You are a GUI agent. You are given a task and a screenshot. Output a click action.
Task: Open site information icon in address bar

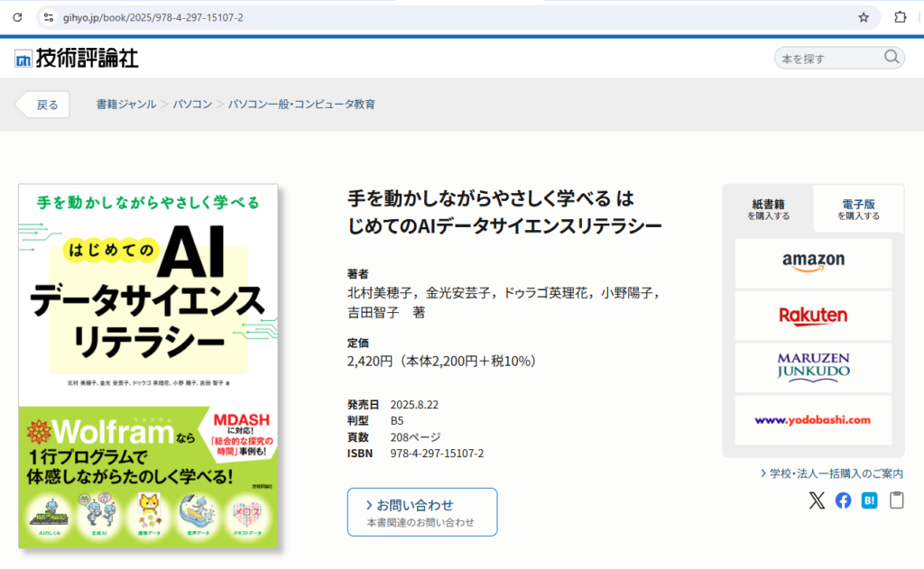[49, 18]
